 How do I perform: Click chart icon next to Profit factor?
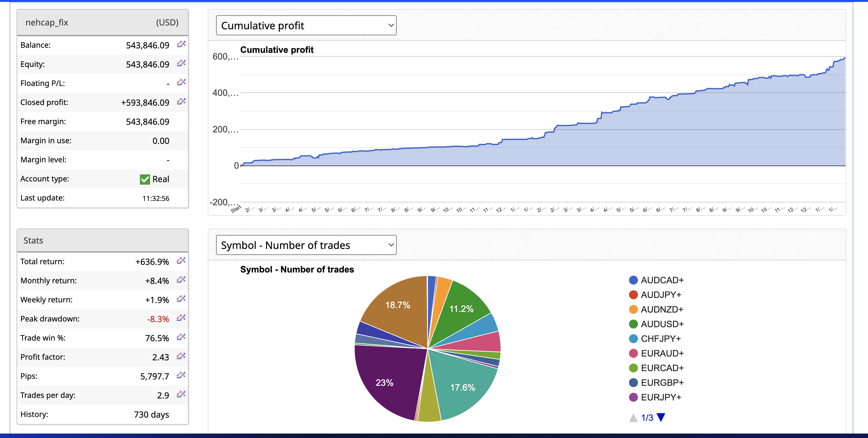point(181,356)
